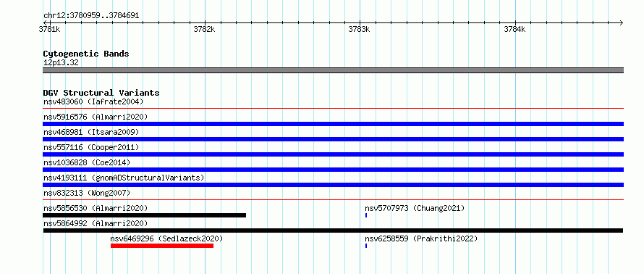Click the 3782k ruler tick label

[204, 29]
